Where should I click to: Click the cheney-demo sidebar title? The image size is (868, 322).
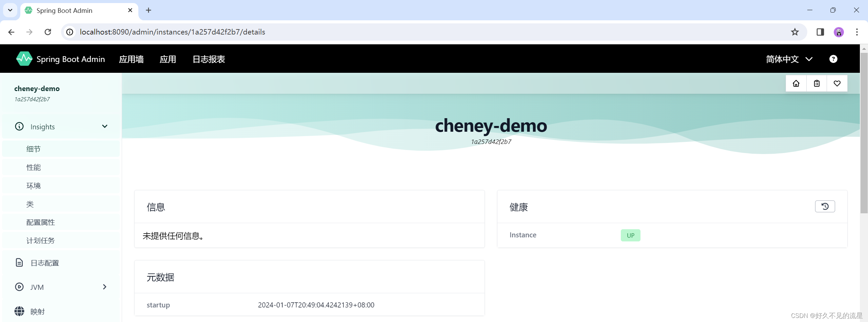[37, 88]
